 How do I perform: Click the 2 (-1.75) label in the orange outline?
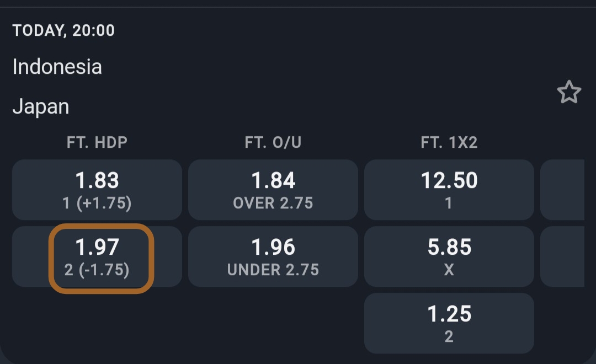[x=97, y=270]
